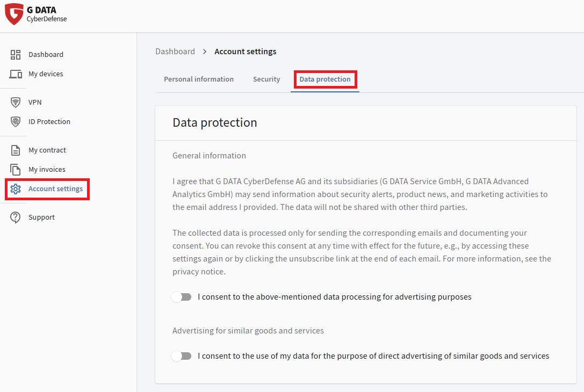Click the G DATA CyberDefense shield logo

14,14
